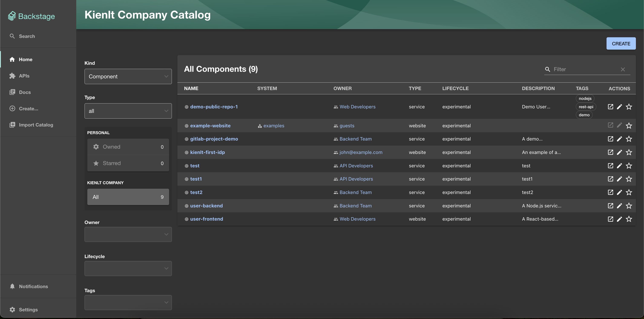Add test1 to favorites with star
Image resolution: width=644 pixels, height=319 pixels.
coord(629,179)
